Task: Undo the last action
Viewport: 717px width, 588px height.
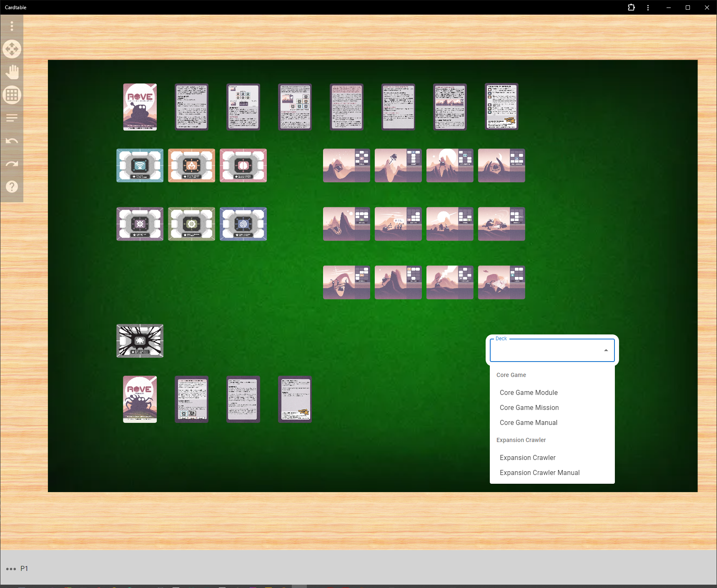Action: coord(12,141)
